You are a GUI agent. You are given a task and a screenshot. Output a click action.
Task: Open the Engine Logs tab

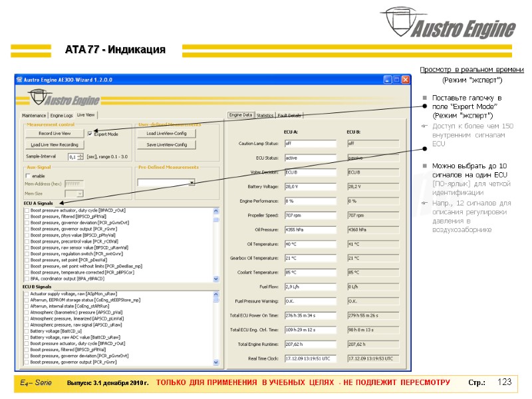61,115
